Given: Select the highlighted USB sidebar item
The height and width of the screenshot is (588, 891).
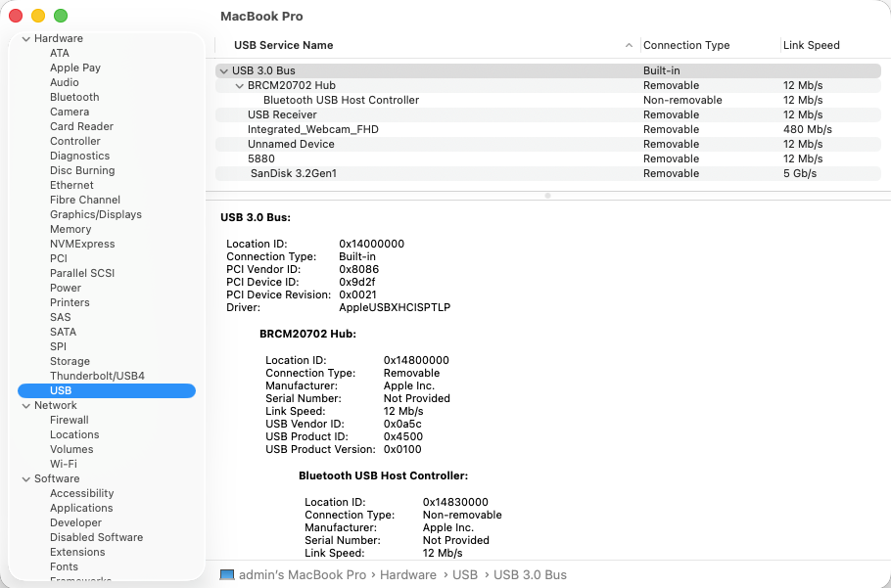Looking at the screenshot, I should 107,391.
